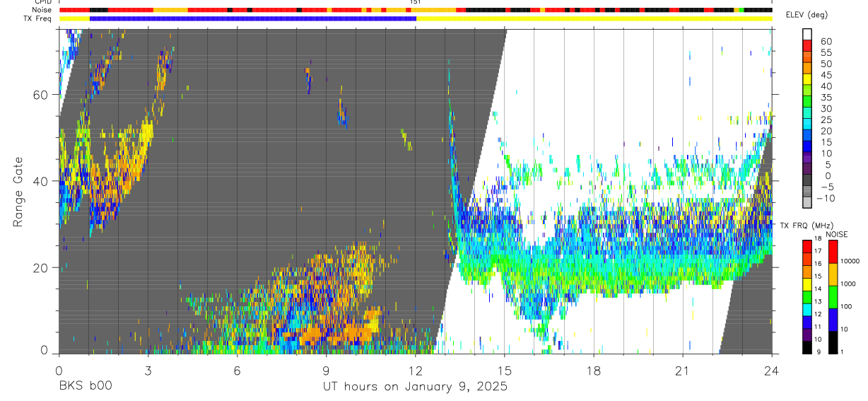Click the '30' value in ELEV legend
The width and height of the screenshot is (868, 401).
pyautogui.click(x=825, y=108)
